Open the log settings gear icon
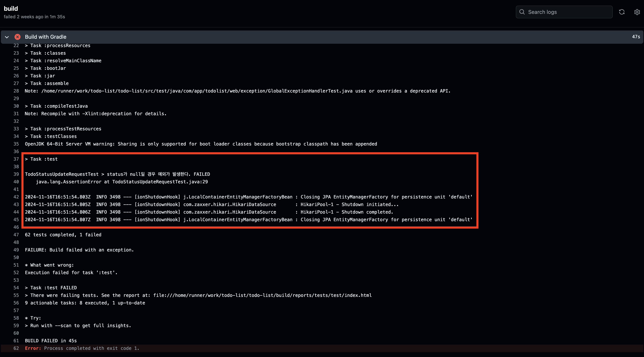The width and height of the screenshot is (644, 357). pos(637,12)
